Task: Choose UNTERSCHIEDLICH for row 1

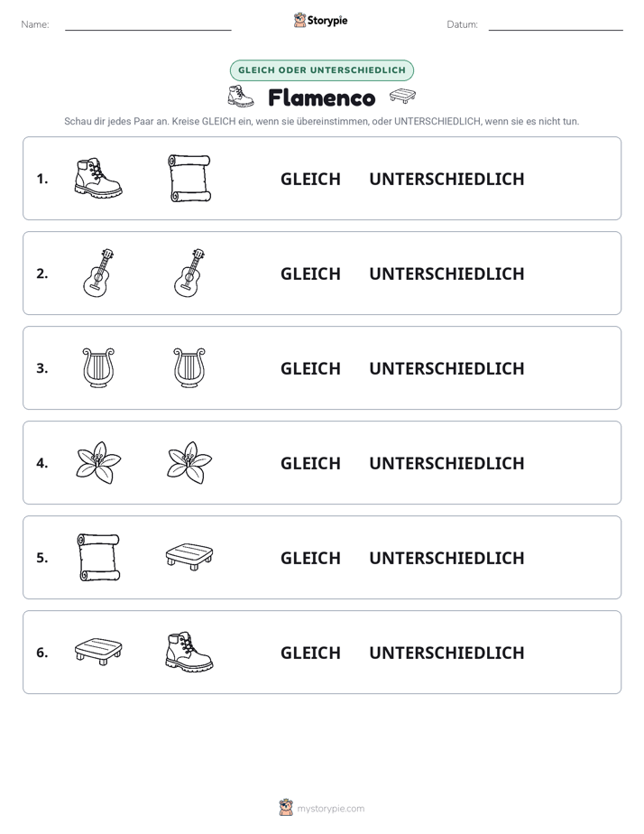Action: (x=446, y=180)
